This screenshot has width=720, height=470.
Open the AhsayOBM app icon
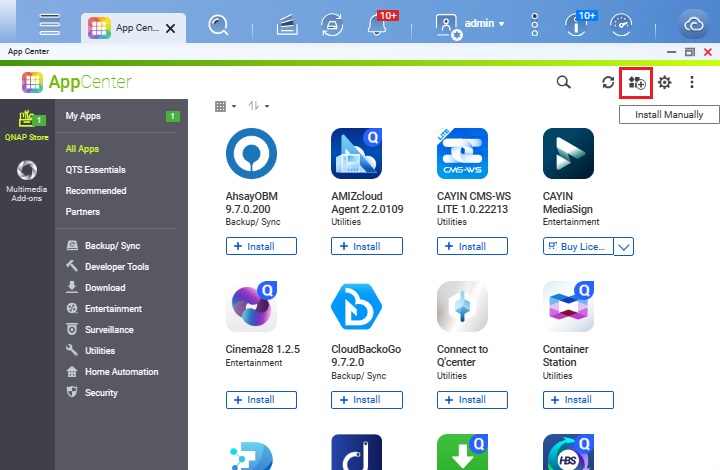(251, 153)
